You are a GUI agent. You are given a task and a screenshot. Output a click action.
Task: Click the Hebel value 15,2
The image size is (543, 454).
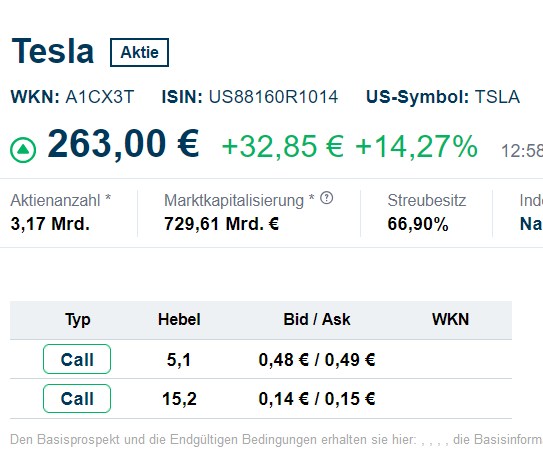point(179,399)
